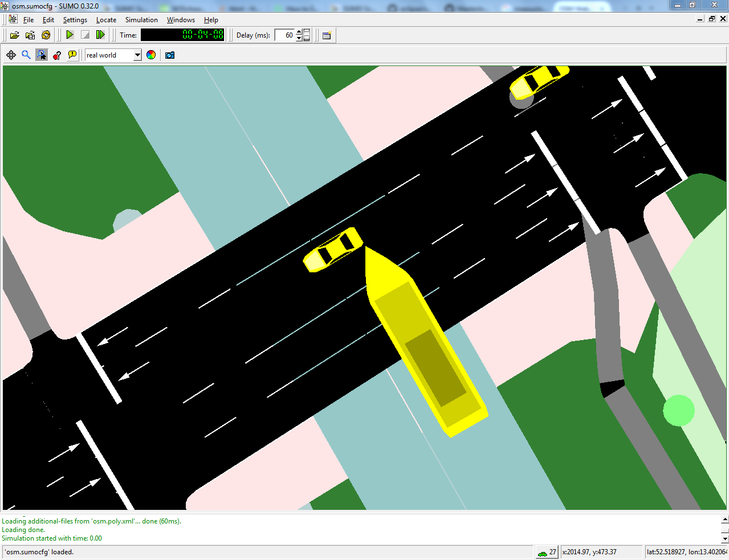Increase the delay with the up stepper arrow
Image resolution: width=729 pixels, height=560 pixels.
299,32
